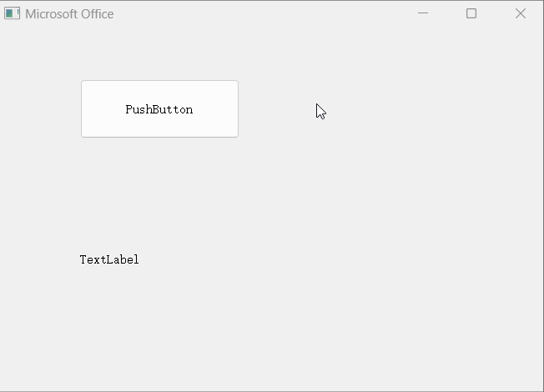Click the PushButton button

159,109
